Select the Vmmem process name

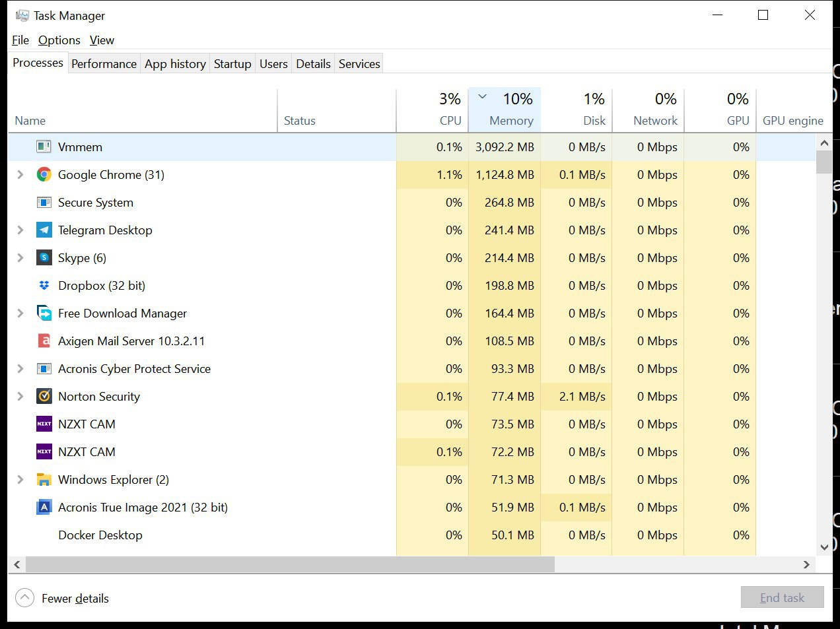[80, 147]
